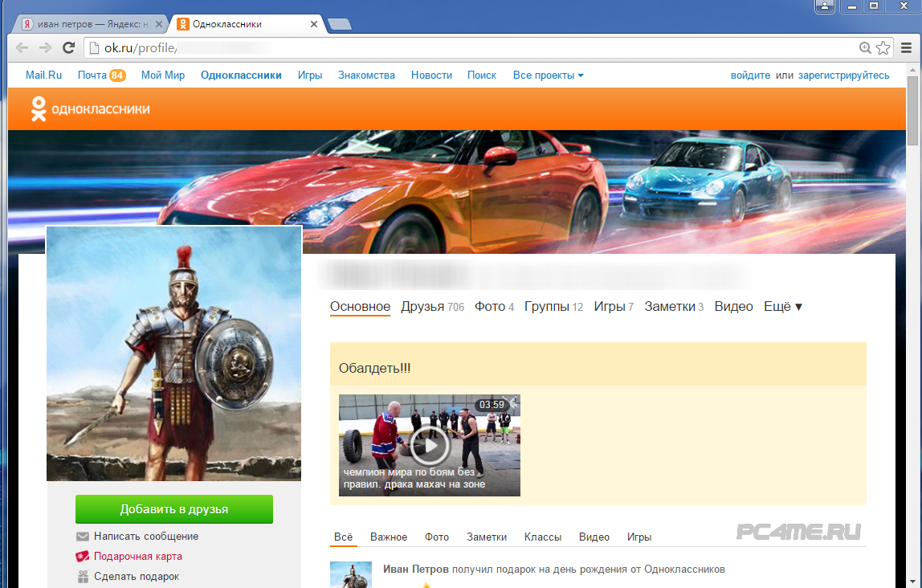Open the Группы 12 tab
The width and height of the screenshot is (922, 588).
point(553,307)
